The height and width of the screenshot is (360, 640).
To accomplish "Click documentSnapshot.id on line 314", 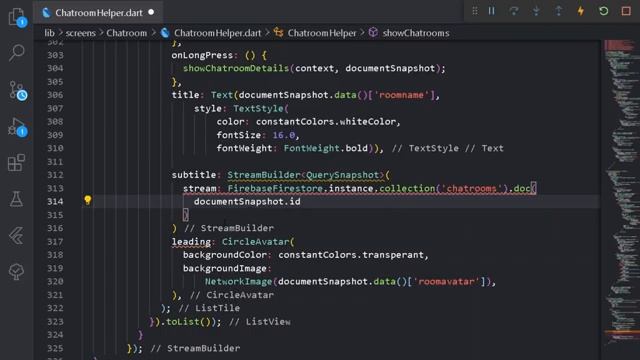I will tap(247, 202).
